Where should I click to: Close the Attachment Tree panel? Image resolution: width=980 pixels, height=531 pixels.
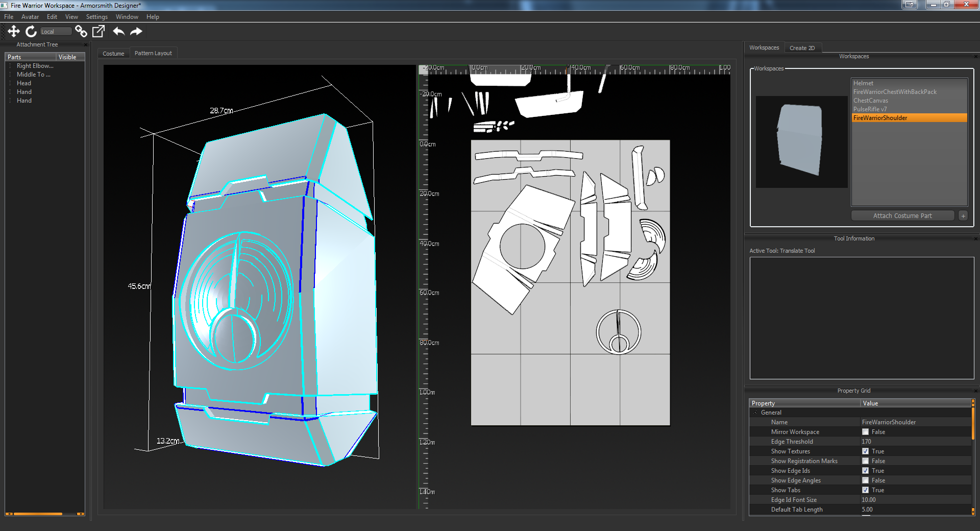86,45
